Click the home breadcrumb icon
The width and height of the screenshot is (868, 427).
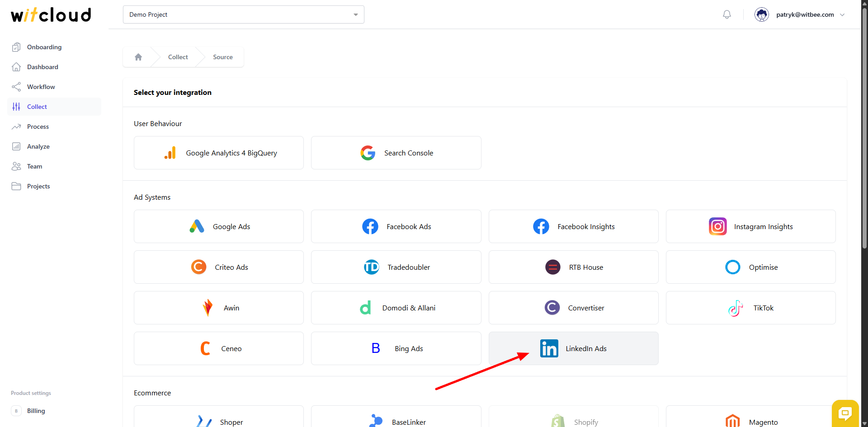tap(138, 57)
